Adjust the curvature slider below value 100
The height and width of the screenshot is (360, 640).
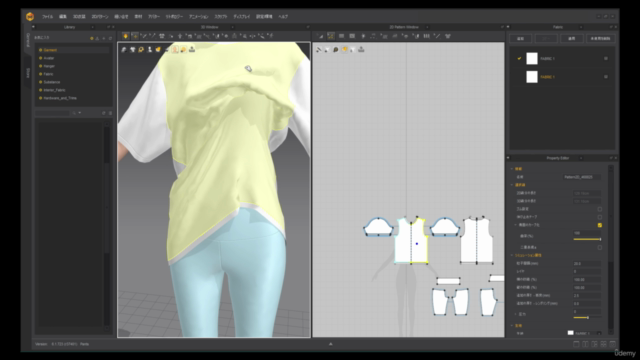[x=587, y=239]
